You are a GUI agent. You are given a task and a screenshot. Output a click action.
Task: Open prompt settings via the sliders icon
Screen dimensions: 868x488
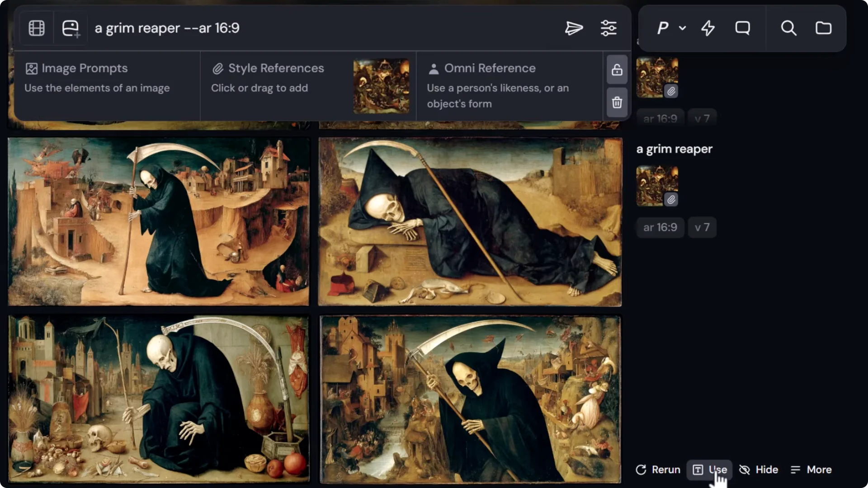tap(609, 28)
